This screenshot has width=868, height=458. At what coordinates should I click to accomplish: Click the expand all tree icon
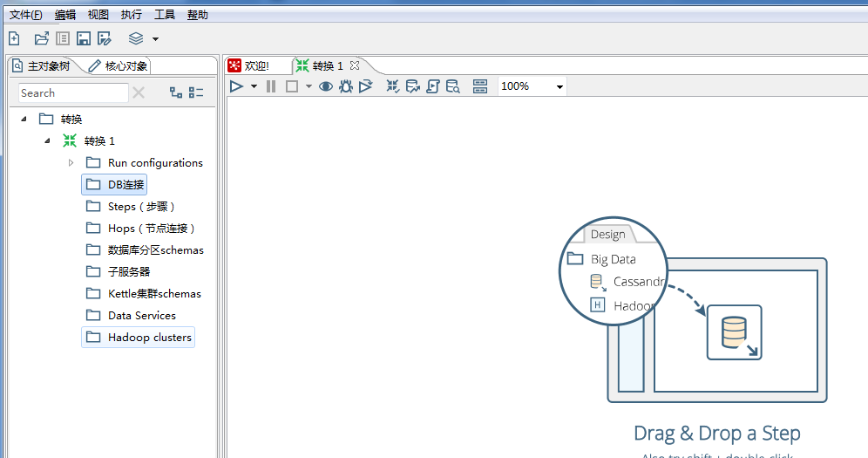176,92
